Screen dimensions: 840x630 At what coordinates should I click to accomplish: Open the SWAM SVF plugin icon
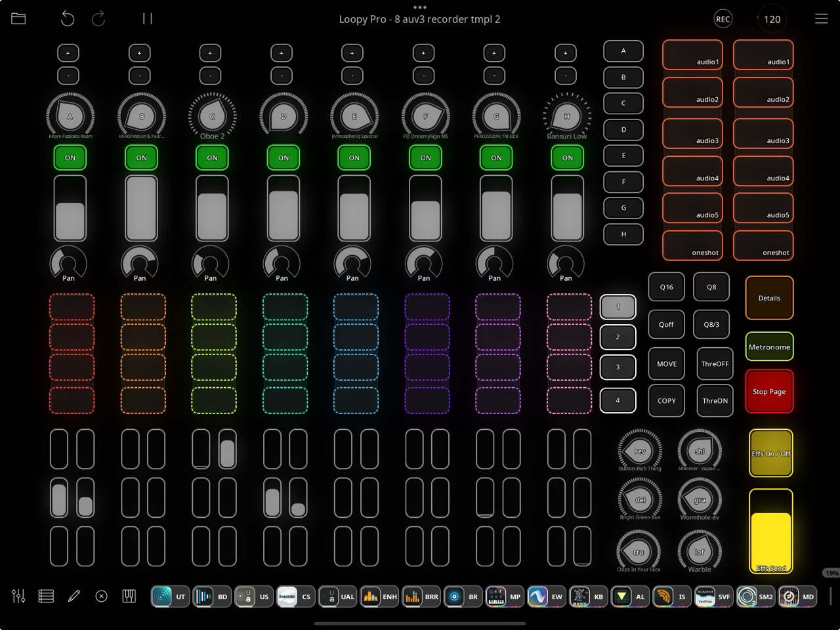coord(713,597)
